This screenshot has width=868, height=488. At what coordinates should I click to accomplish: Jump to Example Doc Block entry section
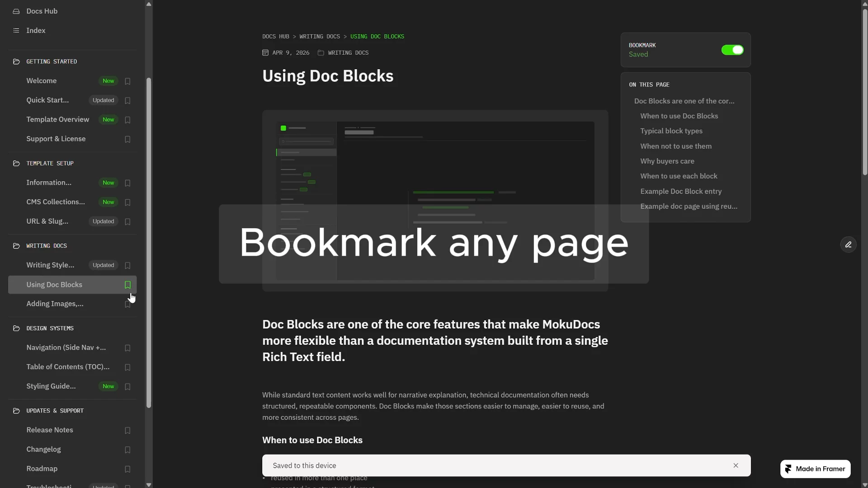681,192
